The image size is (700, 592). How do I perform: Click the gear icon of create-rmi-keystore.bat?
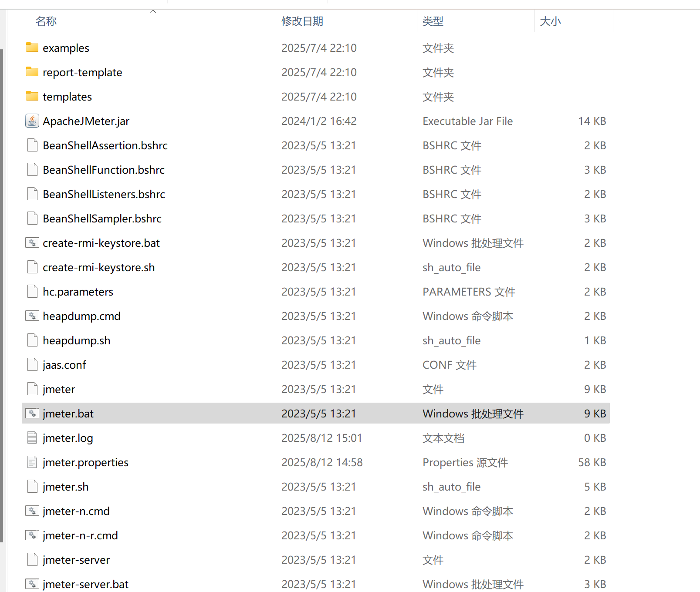pyautogui.click(x=32, y=243)
